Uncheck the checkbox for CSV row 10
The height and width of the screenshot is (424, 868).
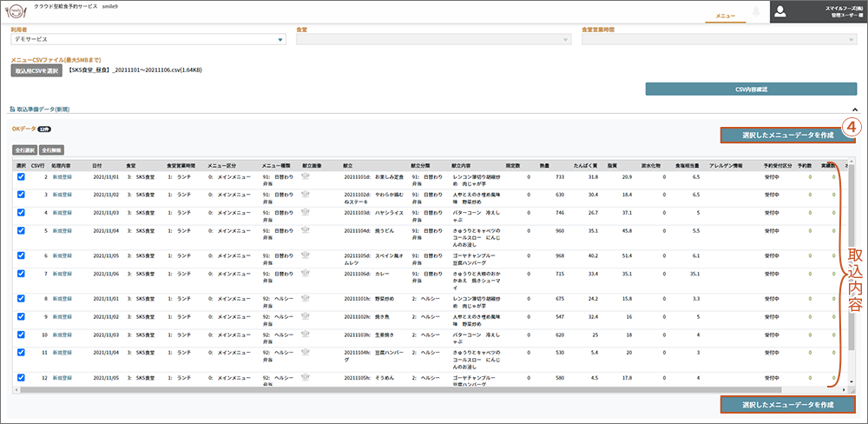[21, 335]
